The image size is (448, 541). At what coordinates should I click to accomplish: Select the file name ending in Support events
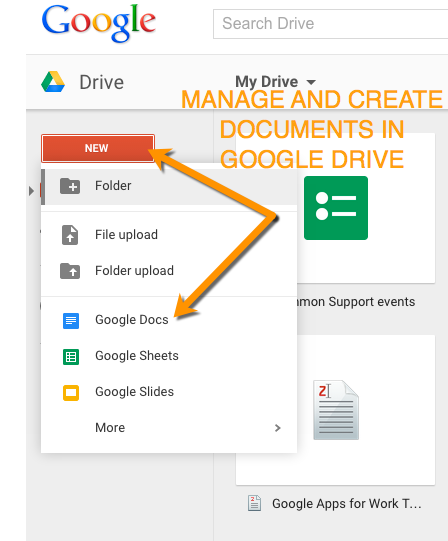click(356, 302)
